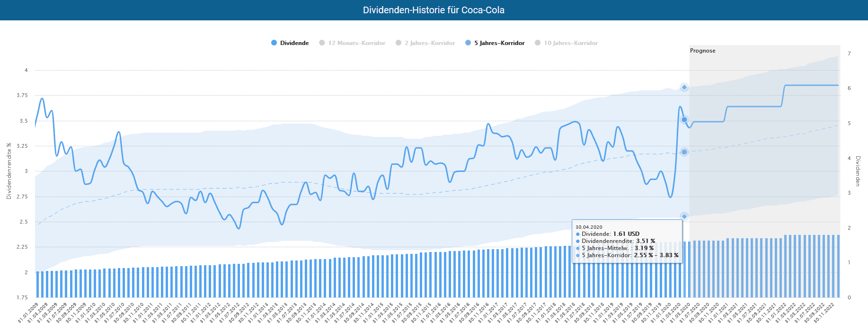Click the chart title Dividenden-Historie für Coca-Cola
The width and height of the screenshot is (868, 332).
click(x=434, y=10)
